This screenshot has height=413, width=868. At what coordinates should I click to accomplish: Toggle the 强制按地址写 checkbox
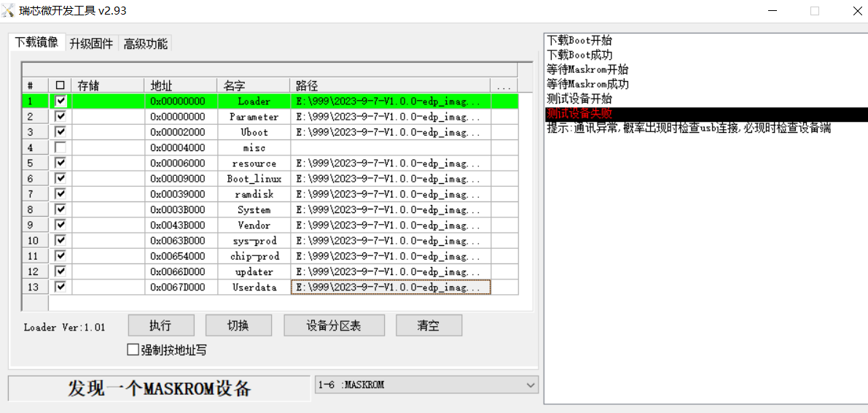click(133, 350)
